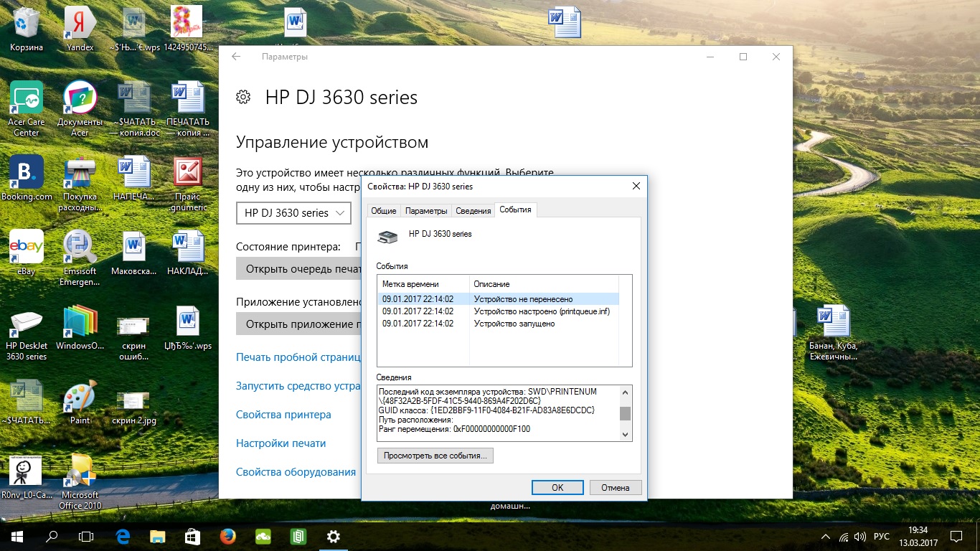Launch Firefox from taskbar
The width and height of the screenshot is (980, 551).
point(227,536)
